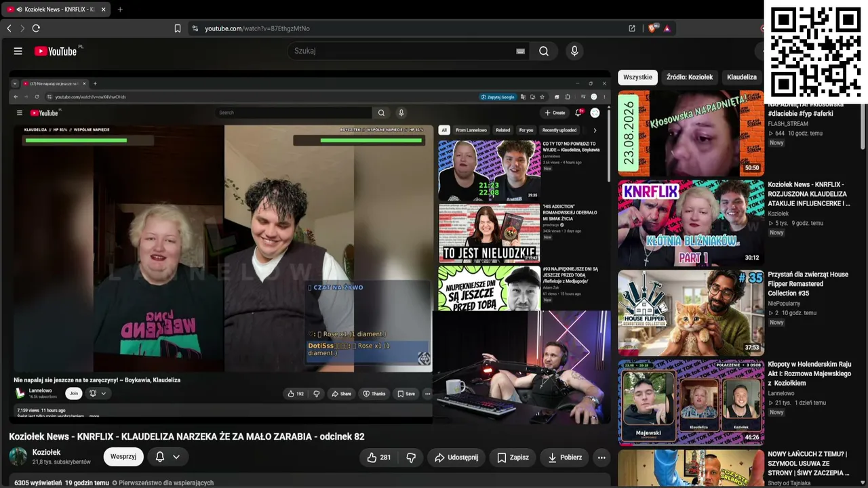Click the magnifier search button
The height and width of the screenshot is (488, 868).
(x=544, y=51)
